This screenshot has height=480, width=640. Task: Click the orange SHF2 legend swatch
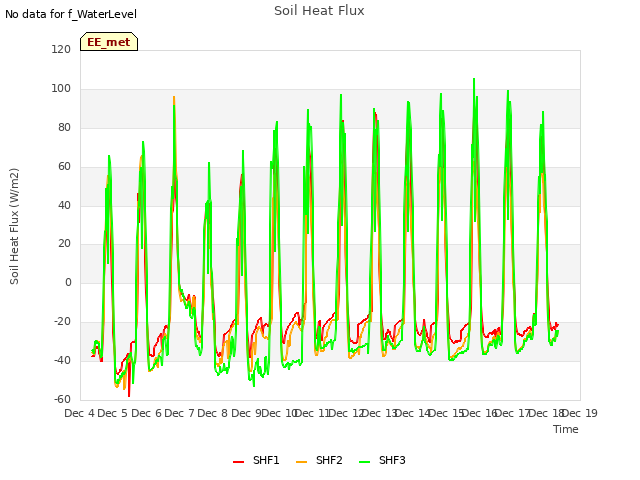[301, 461]
